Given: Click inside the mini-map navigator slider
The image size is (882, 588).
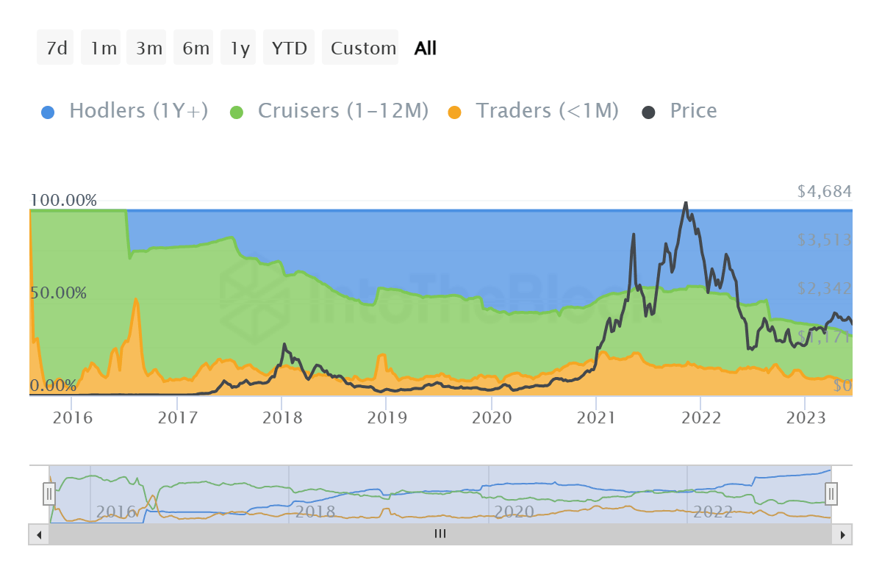Looking at the screenshot, I should tap(441, 494).
